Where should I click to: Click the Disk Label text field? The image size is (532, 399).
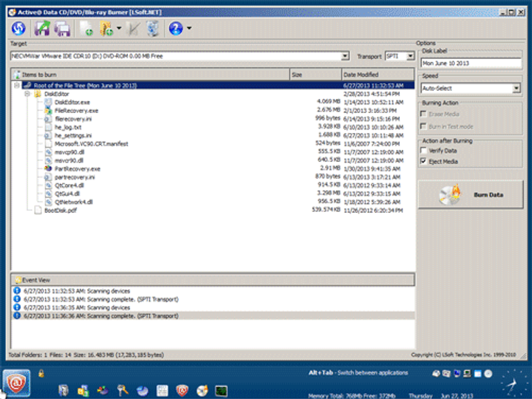[x=471, y=63]
